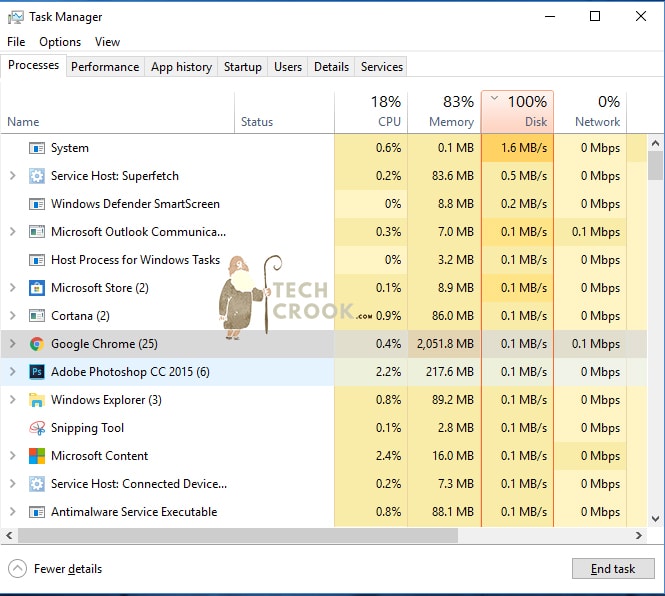Click the vertical scrollbar down arrow
665x596 pixels.
[x=655, y=518]
